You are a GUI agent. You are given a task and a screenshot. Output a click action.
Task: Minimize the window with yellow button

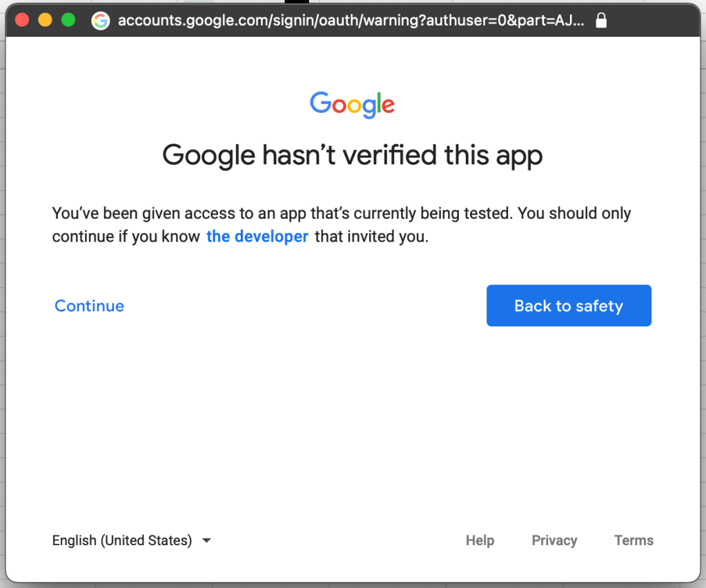tap(45, 20)
